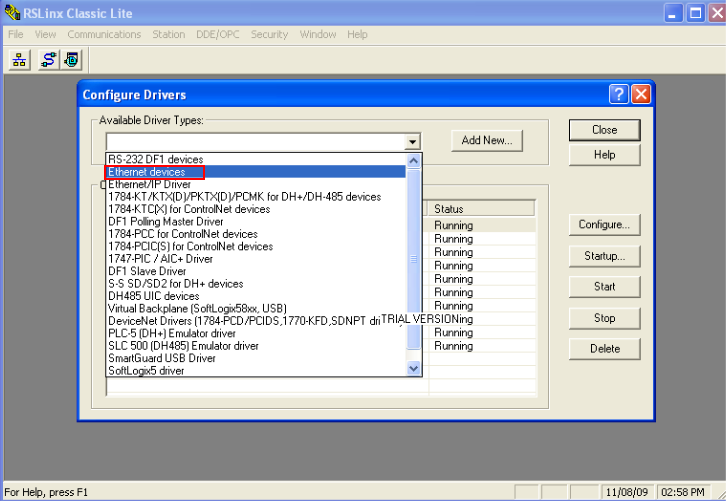This screenshot has width=727, height=501.
Task: Select DeviceNet Drivers option
Action: click(x=256, y=321)
